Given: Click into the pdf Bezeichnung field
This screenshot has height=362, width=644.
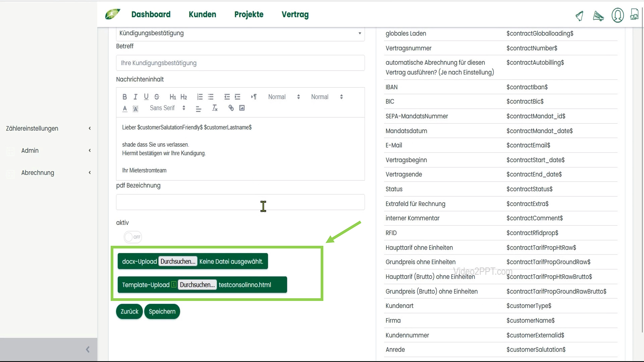Looking at the screenshot, I should pyautogui.click(x=240, y=202).
